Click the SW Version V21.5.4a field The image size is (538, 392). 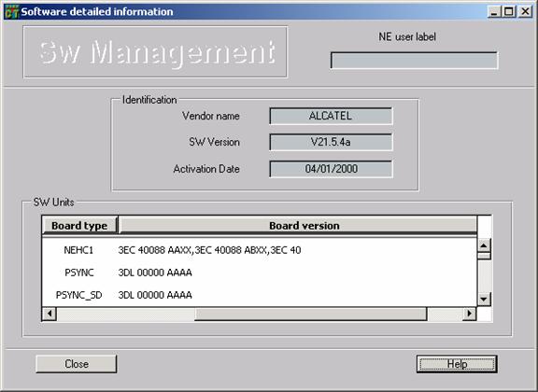tap(331, 142)
